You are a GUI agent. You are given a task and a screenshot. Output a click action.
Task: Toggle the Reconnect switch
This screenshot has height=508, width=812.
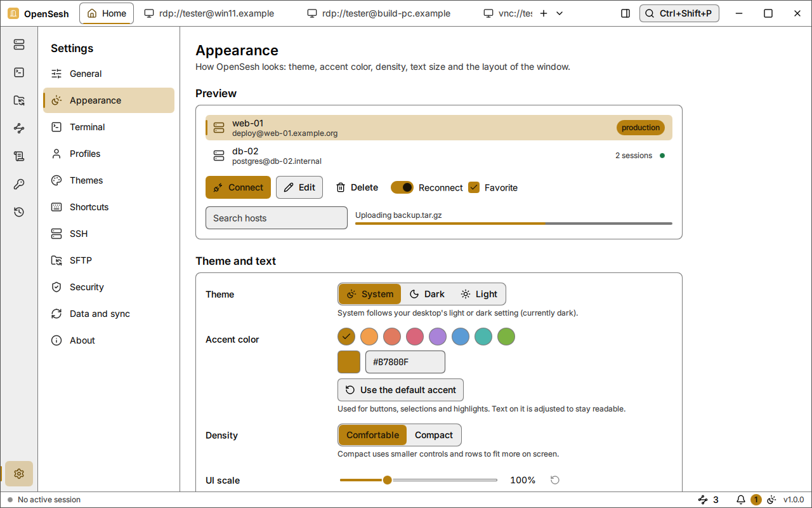402,187
